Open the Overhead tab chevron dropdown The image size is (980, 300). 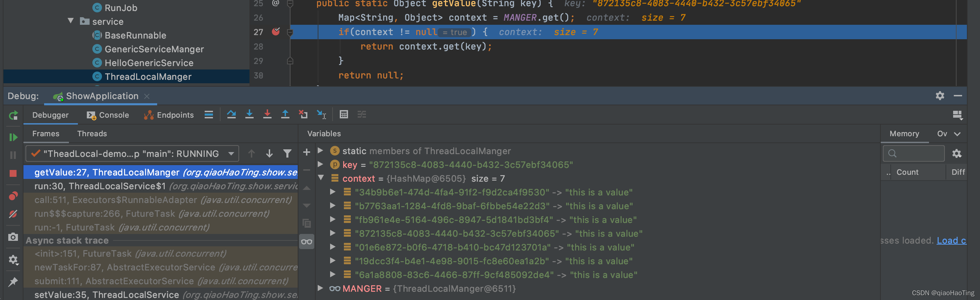point(958,134)
